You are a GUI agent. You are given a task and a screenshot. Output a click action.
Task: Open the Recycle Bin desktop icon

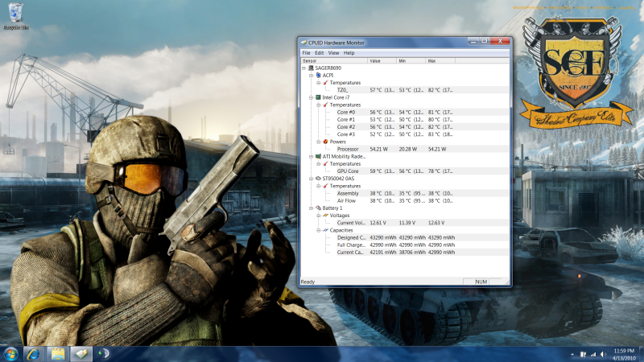point(12,14)
